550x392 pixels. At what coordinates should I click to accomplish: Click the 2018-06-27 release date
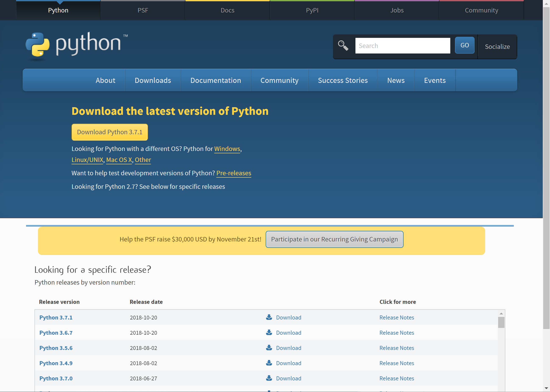tap(144, 378)
